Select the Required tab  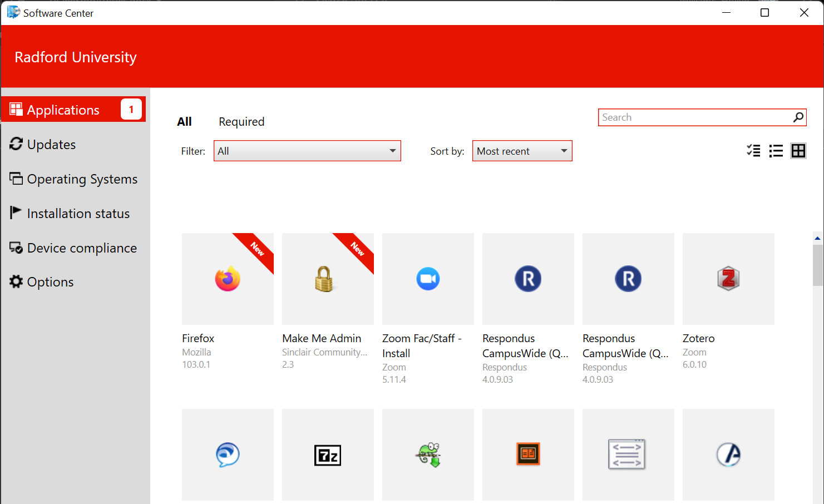coord(241,122)
